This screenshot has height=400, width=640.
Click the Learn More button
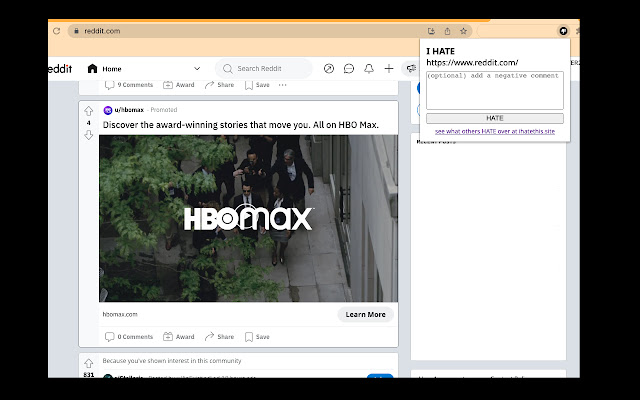coord(365,315)
